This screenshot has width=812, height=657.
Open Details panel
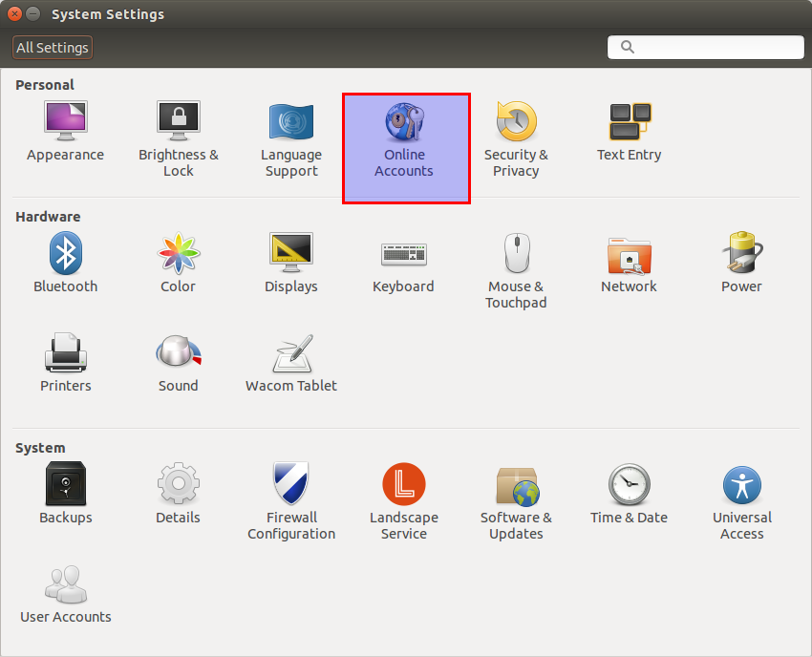pyautogui.click(x=178, y=494)
